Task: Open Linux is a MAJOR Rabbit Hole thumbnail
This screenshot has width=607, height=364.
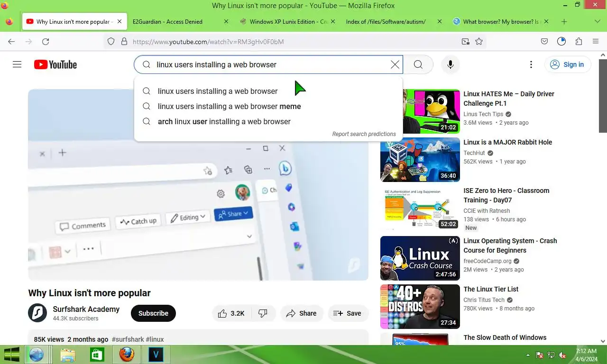Action: pyautogui.click(x=420, y=160)
